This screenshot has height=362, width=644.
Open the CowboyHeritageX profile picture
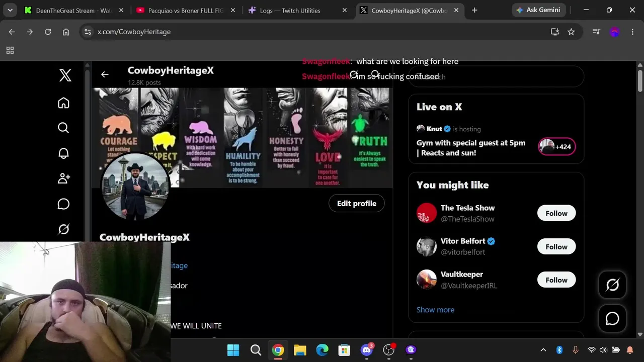(135, 187)
